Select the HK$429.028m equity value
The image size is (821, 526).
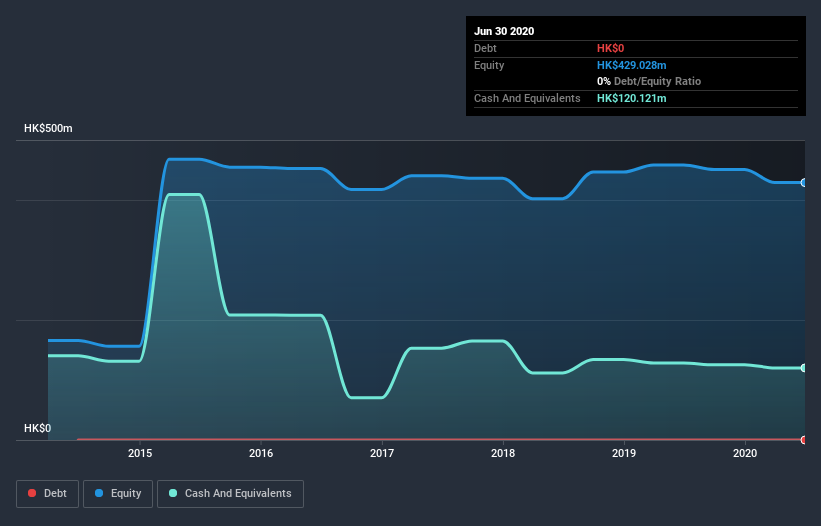[631, 65]
